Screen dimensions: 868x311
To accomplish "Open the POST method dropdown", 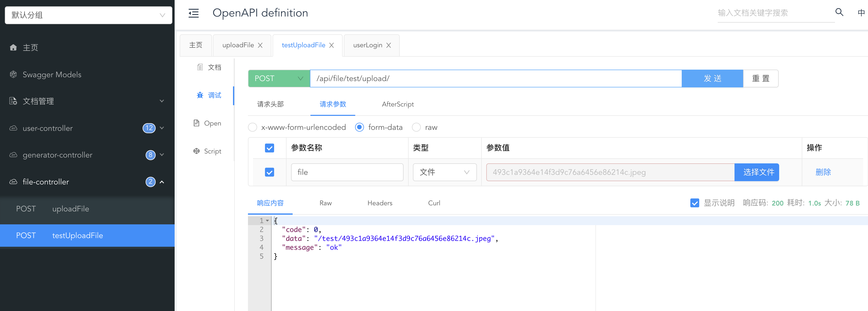I will pos(279,79).
